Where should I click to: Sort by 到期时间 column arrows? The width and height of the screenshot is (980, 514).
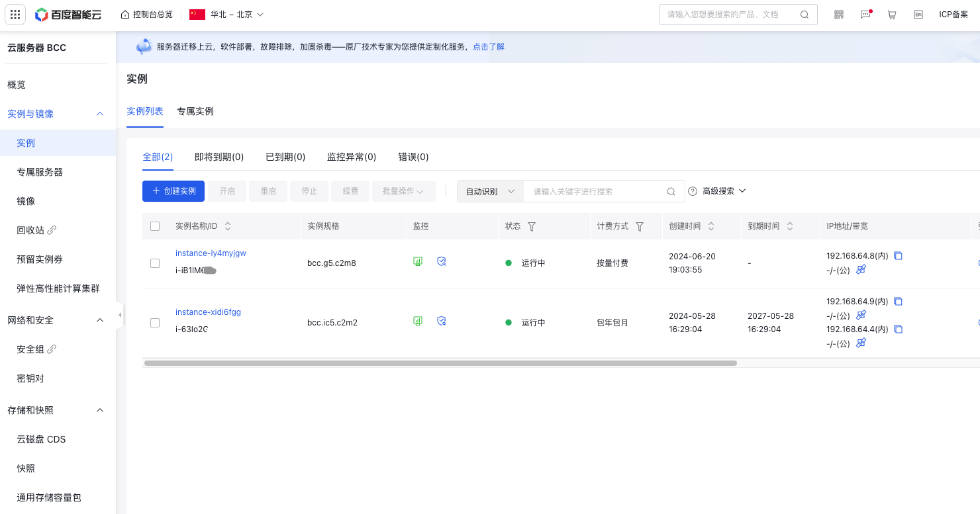point(790,226)
